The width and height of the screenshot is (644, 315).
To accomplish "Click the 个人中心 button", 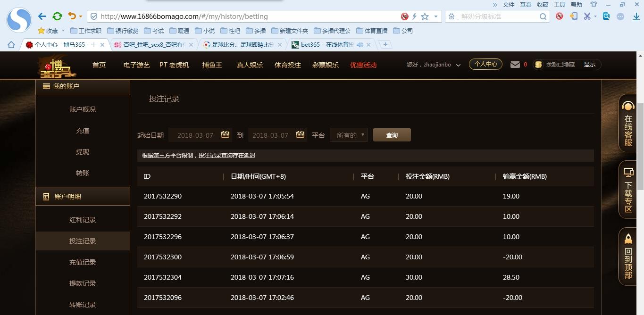I will 485,64.
